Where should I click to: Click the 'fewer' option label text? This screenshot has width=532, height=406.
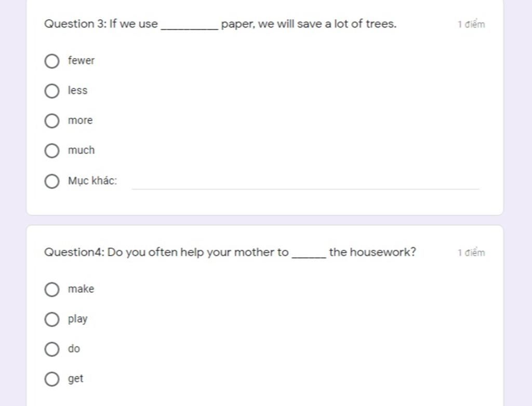(x=82, y=61)
